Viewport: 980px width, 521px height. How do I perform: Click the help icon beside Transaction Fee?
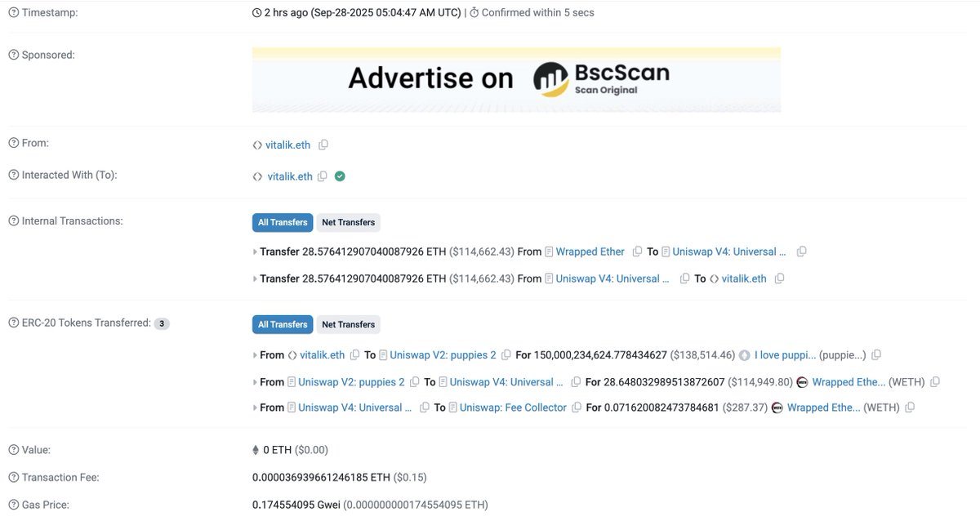(13, 477)
